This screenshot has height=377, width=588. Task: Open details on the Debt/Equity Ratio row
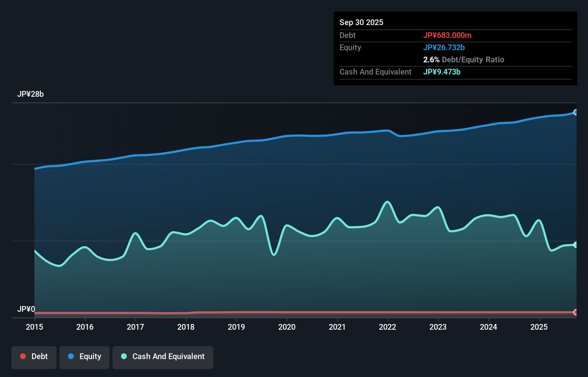pyautogui.click(x=464, y=59)
